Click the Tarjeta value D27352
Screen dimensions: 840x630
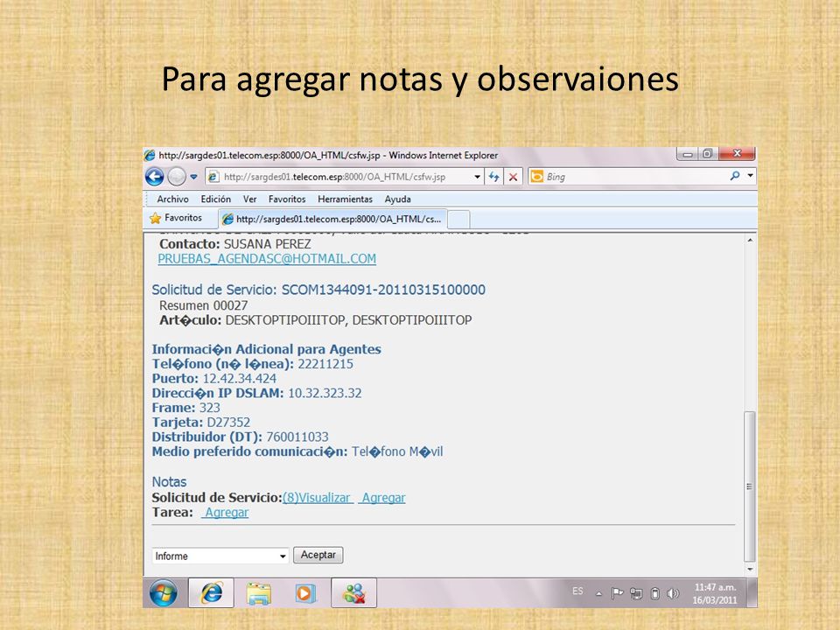click(228, 423)
